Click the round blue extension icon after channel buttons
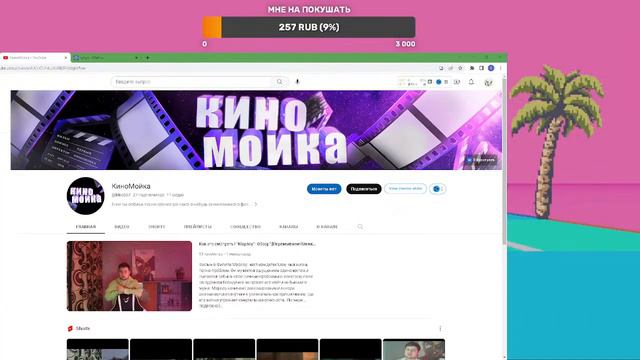 click(437, 189)
